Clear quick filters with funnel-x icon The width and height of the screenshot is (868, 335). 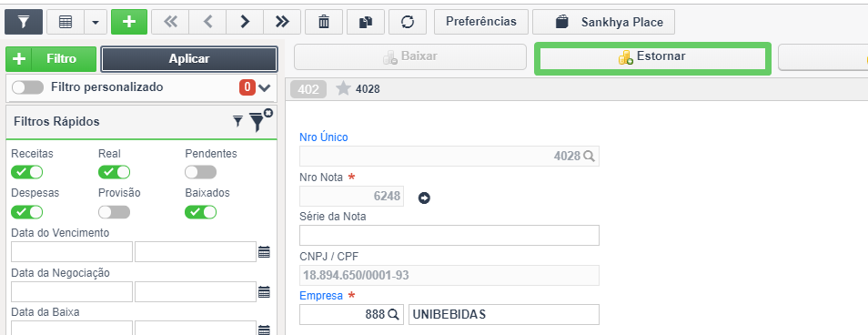coord(260,120)
